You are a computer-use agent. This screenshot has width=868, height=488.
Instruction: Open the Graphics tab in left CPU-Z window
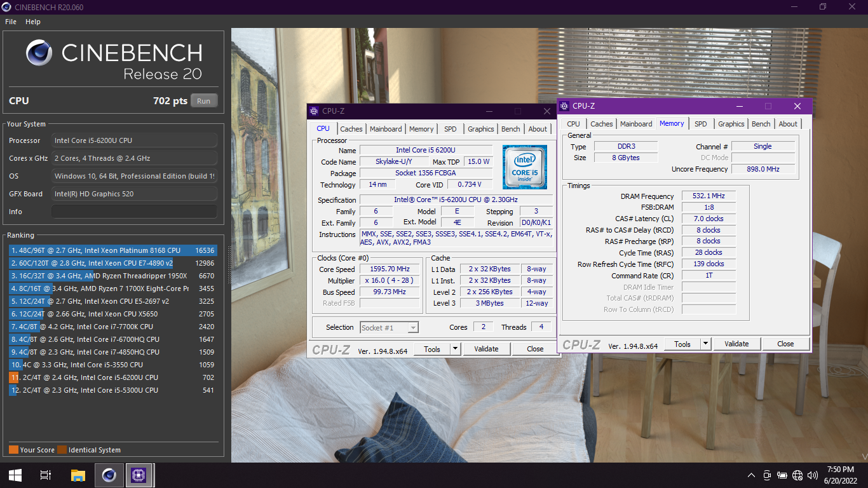tap(481, 129)
